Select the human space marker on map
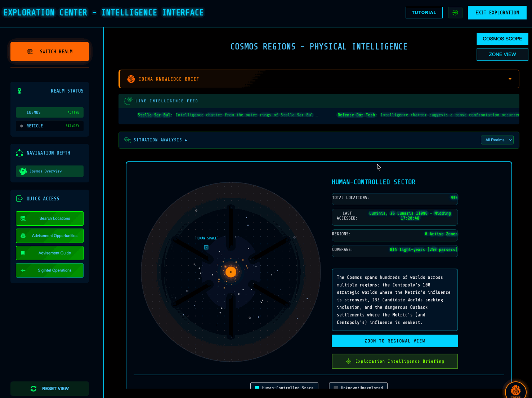Screen dimensions: 532x398 click(206, 247)
